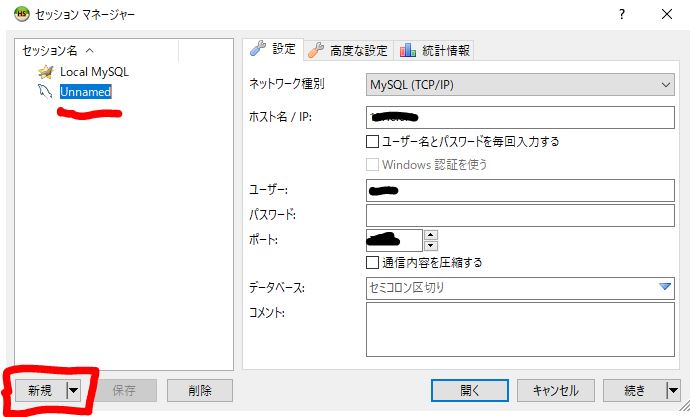Image resolution: width=690 pixels, height=417 pixels.
Task: Click the 新規 button
Action: 40,390
